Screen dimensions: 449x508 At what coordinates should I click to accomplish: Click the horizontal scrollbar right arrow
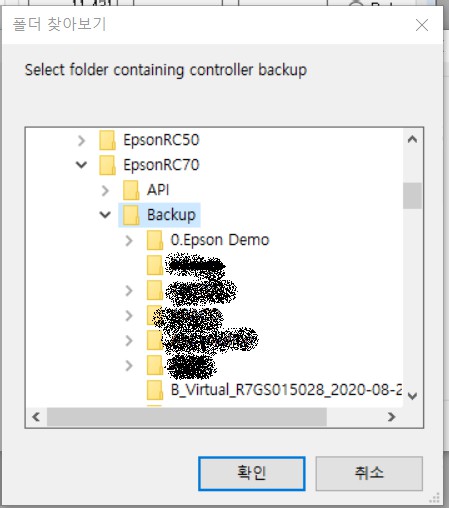click(x=392, y=417)
